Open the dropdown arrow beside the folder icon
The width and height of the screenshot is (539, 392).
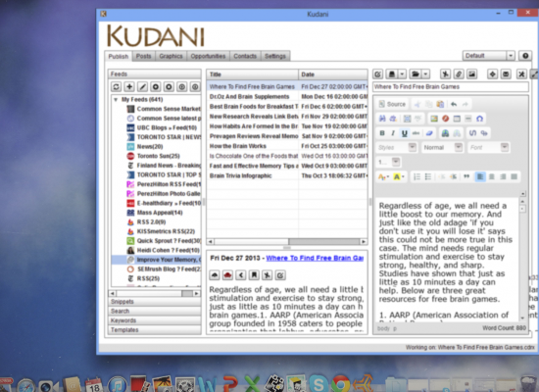tap(426, 73)
